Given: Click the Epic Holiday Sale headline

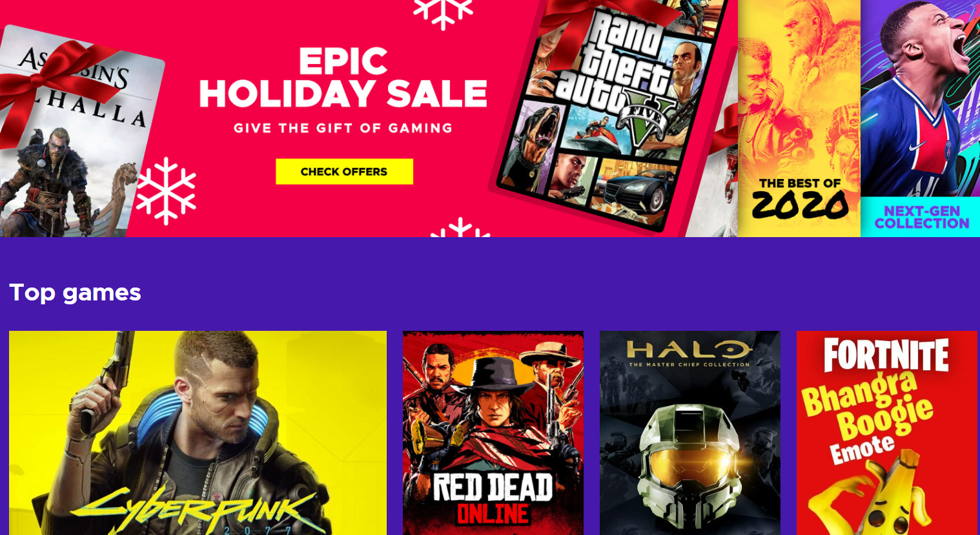Looking at the screenshot, I should click(x=343, y=78).
